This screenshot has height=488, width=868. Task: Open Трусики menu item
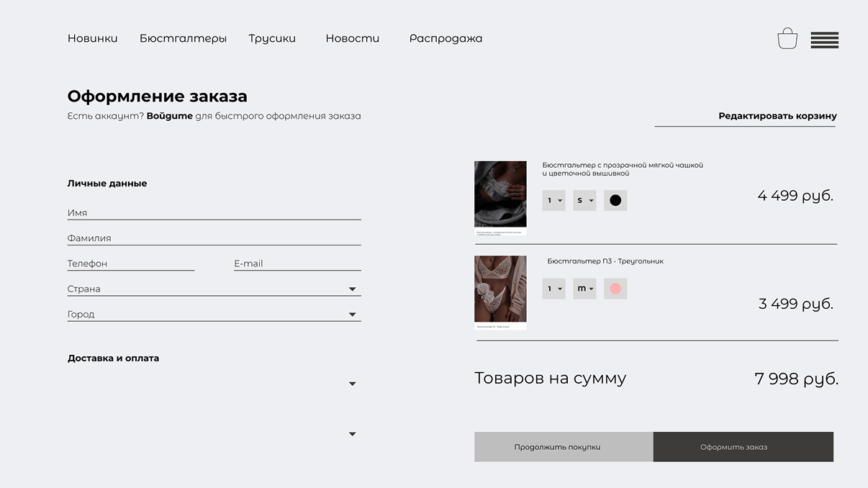[x=272, y=38]
